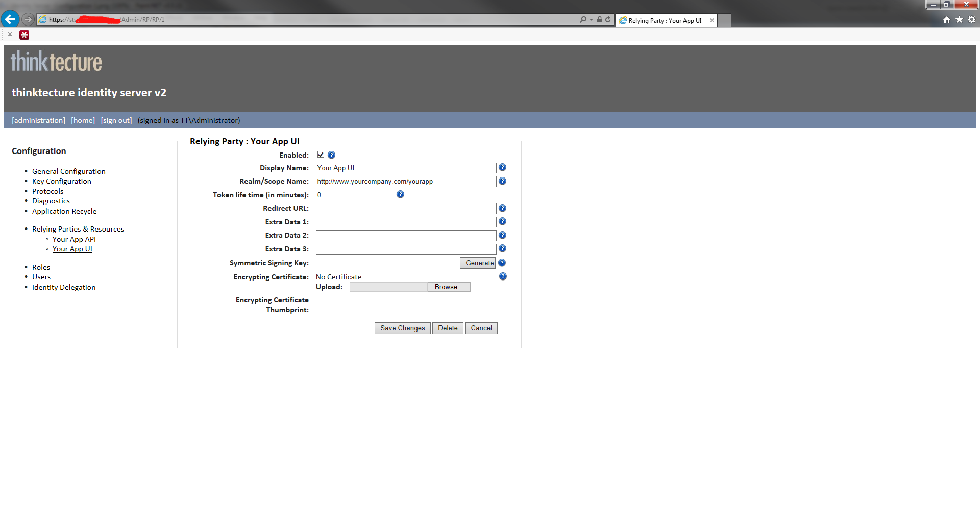Open search dropdown arrow in address bar
Viewport: 980px width, 509px height.
(591, 19)
